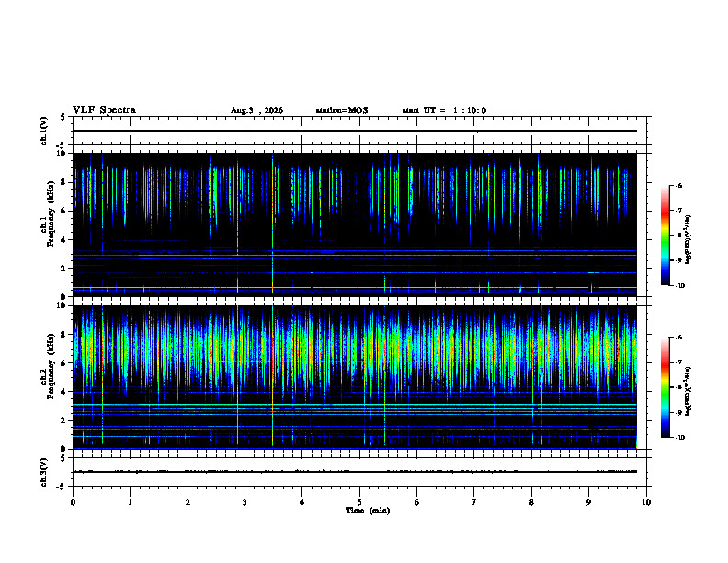This screenshot has height=563, width=728.
Task: Click the "2" kHz tick on ch.1 frequency axis
Action: coord(64,269)
